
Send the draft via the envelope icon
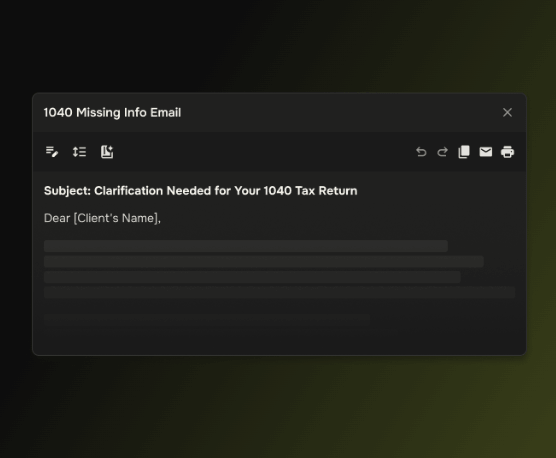[x=485, y=152]
